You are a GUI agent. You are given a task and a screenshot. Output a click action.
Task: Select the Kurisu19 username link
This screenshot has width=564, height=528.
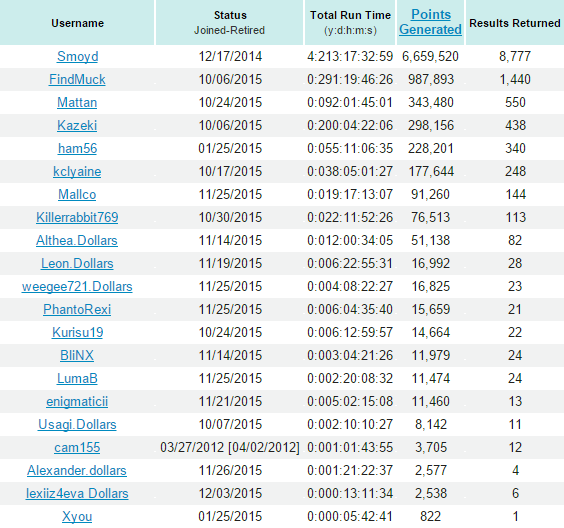click(x=77, y=333)
